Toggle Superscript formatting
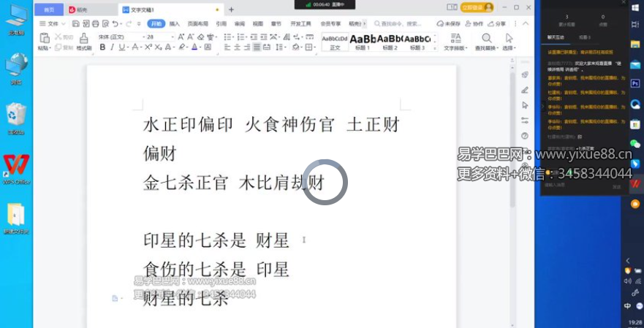The image size is (644, 328). pyautogui.click(x=148, y=47)
